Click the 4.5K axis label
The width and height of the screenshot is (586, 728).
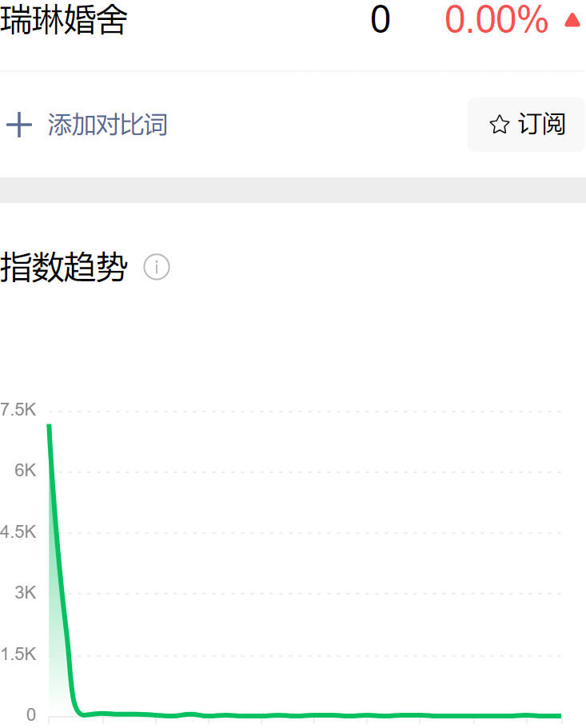pyautogui.click(x=18, y=531)
